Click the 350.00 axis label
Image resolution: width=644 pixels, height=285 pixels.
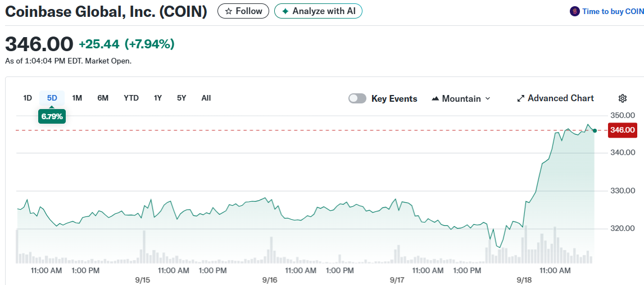[x=622, y=115]
